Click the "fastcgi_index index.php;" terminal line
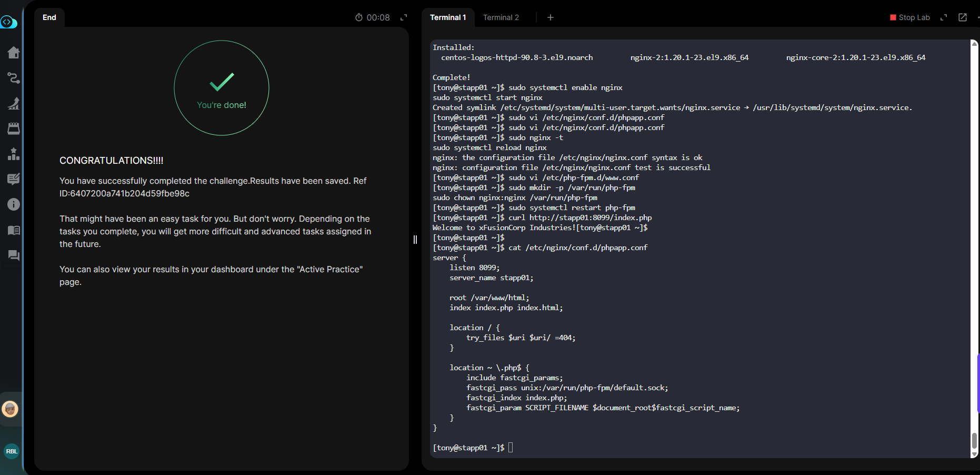Image resolution: width=980 pixels, height=475 pixels. click(517, 398)
